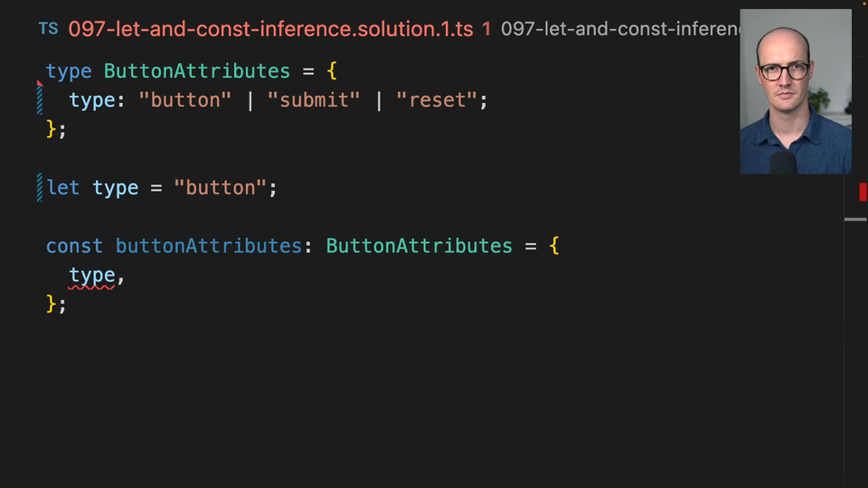Viewport: 868px width, 488px height.
Task: Click the "button" string assigned to let type
Action: [x=220, y=188]
